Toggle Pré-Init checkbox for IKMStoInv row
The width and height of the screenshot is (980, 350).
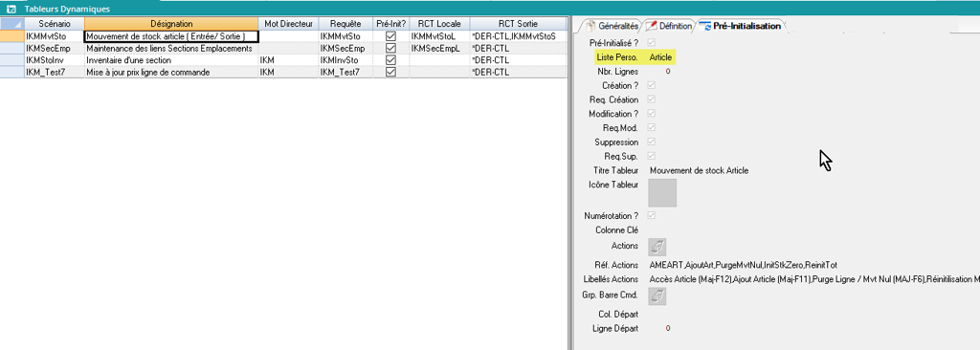pos(391,60)
